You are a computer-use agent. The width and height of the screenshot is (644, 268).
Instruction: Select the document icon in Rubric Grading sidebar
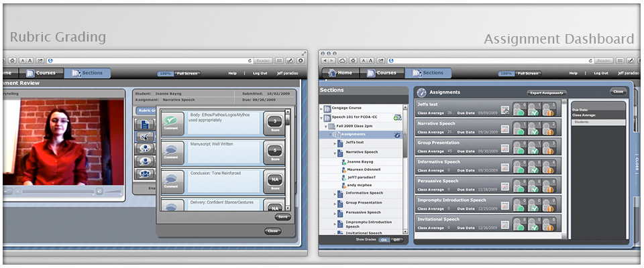pyautogui.click(x=145, y=124)
